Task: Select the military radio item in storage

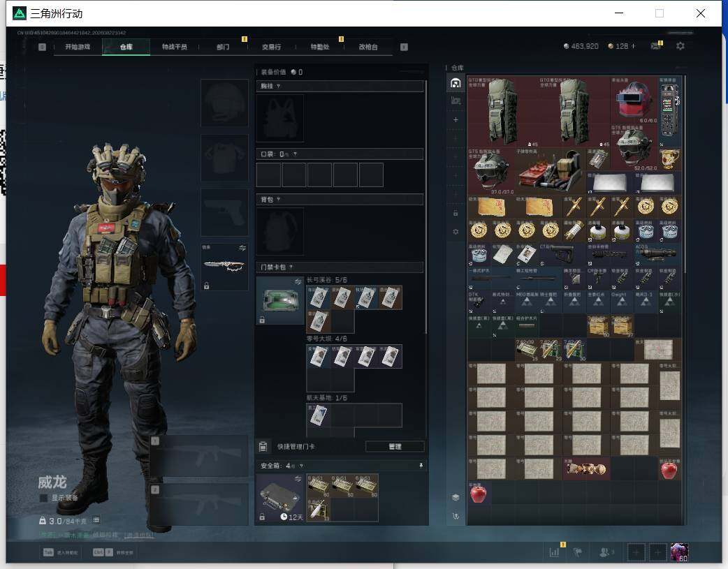Action: point(669,112)
